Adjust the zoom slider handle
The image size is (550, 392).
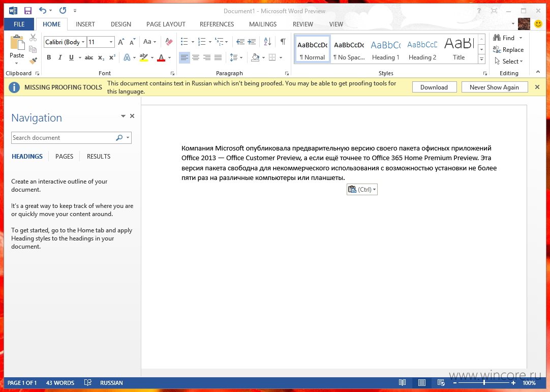pyautogui.click(x=484, y=382)
